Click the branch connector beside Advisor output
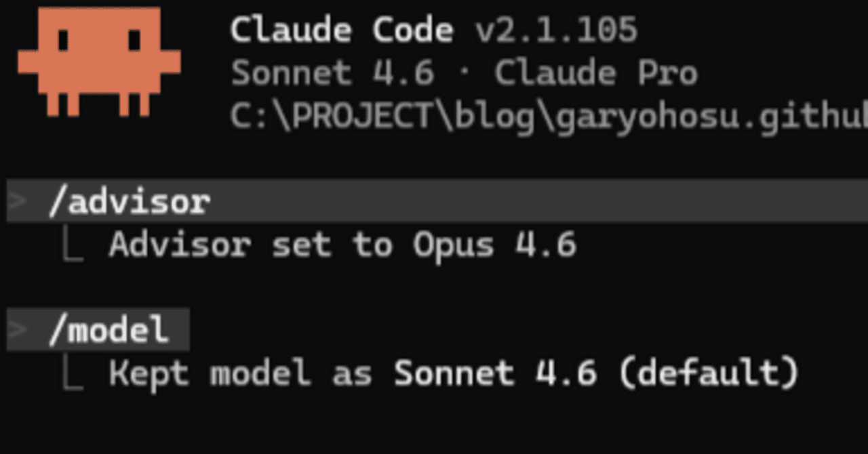868x454 pixels. point(73,247)
